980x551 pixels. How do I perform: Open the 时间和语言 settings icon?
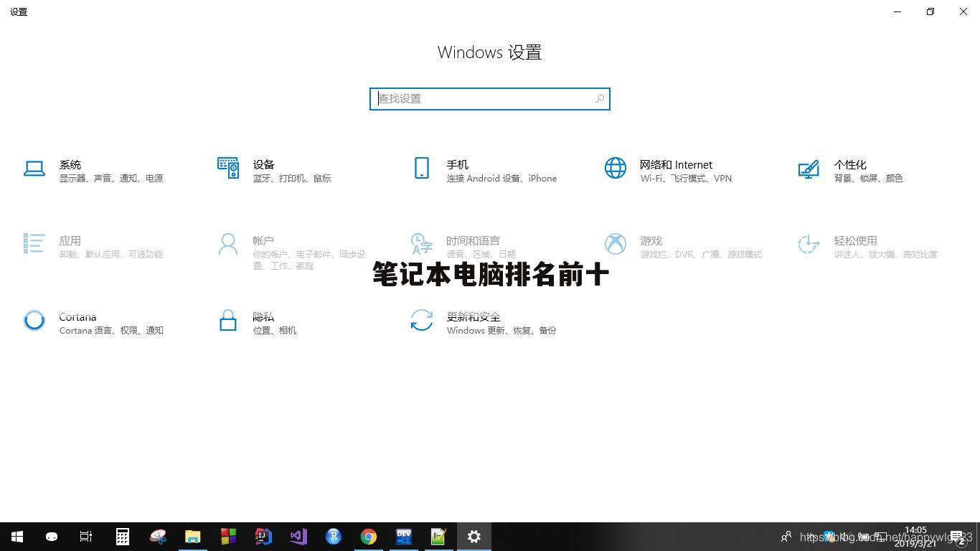[422, 244]
